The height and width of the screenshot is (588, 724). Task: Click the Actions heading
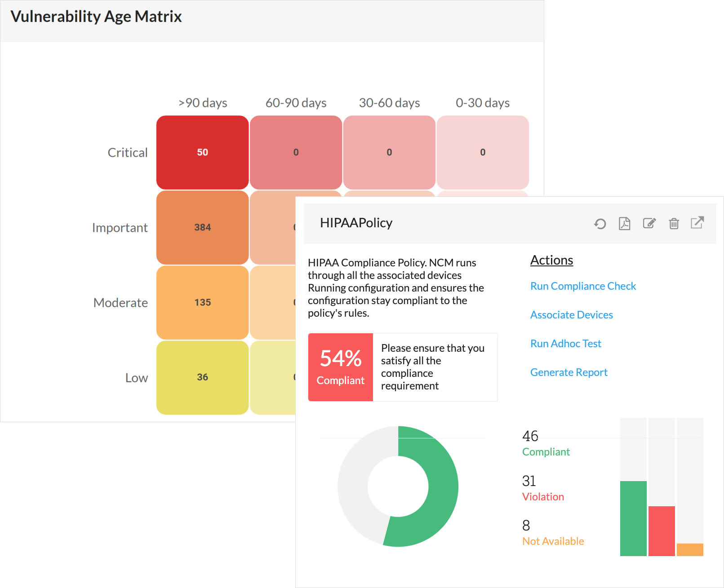tap(551, 261)
